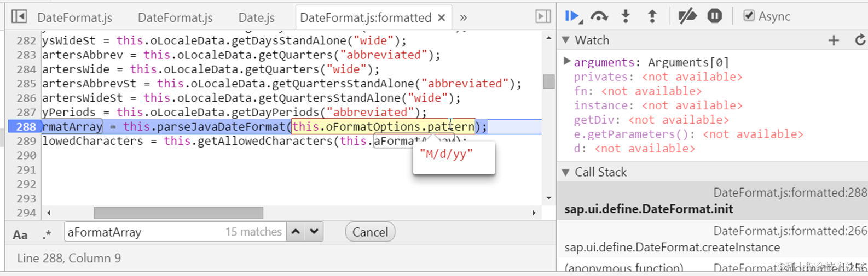This screenshot has width=868, height=276.
Task: Click the vertical scrollbar thumb
Action: (x=549, y=81)
